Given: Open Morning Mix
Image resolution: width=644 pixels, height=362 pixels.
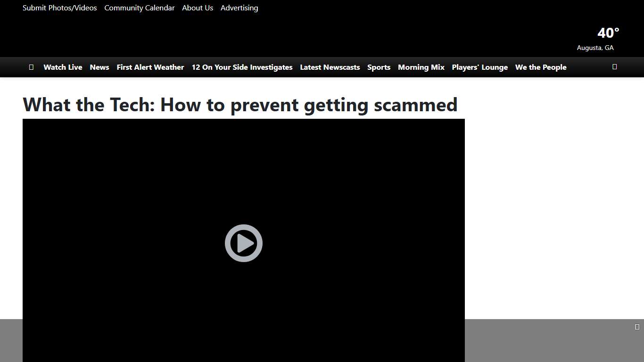Looking at the screenshot, I should pyautogui.click(x=421, y=67).
